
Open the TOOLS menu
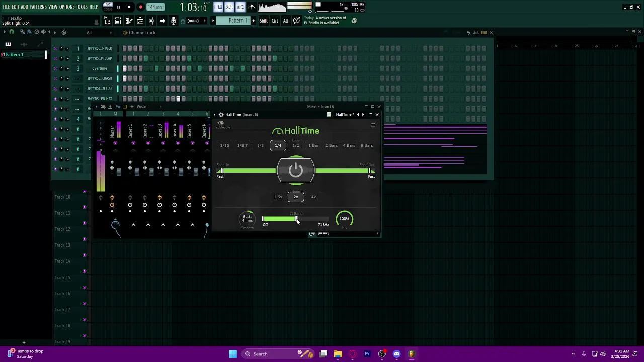82,7
